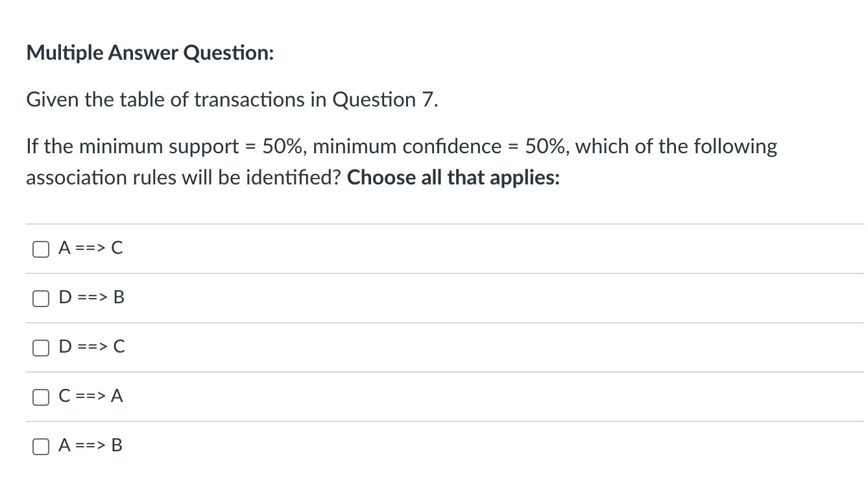
Task: Click the Multiple Answer Question heading
Action: point(149,53)
